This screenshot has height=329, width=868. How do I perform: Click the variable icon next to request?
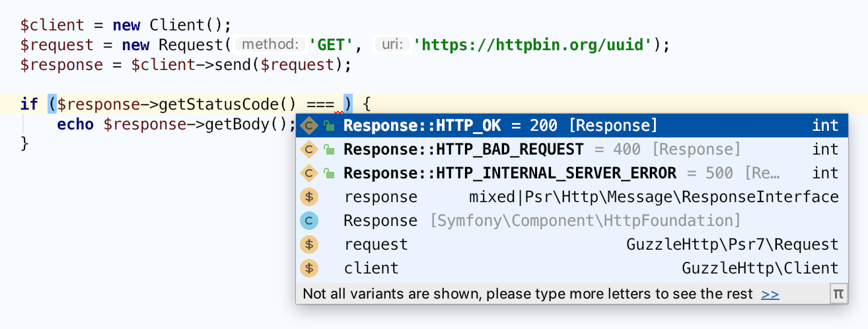click(x=309, y=244)
